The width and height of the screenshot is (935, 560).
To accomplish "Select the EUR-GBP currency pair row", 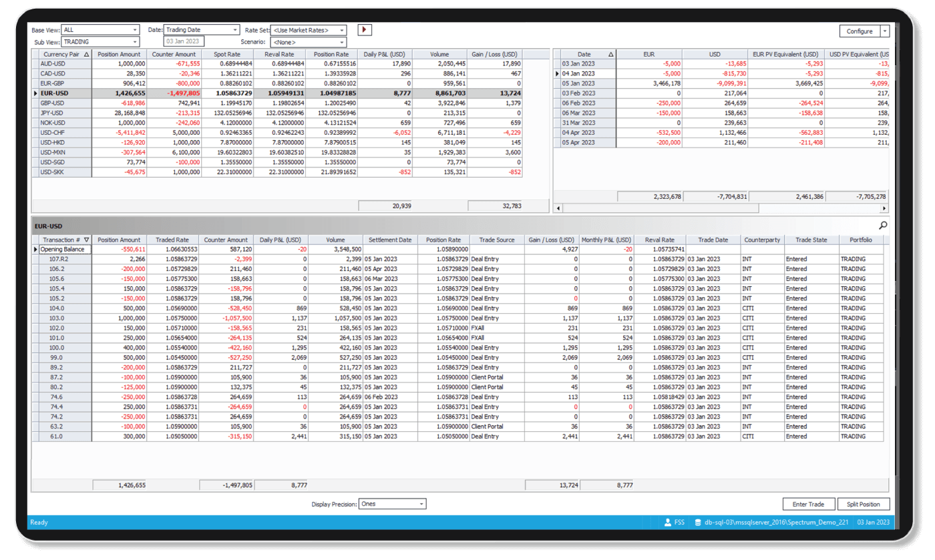I will click(x=277, y=83).
